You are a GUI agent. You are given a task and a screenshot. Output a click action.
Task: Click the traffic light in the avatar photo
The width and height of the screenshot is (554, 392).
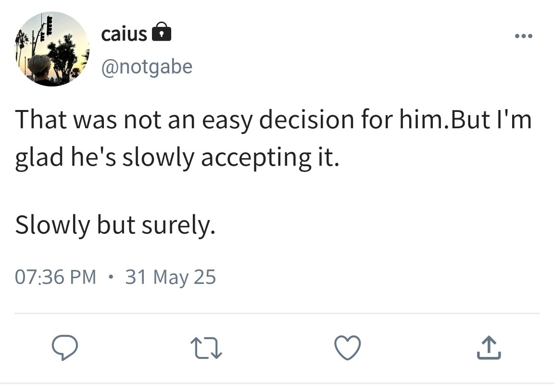pos(49,24)
